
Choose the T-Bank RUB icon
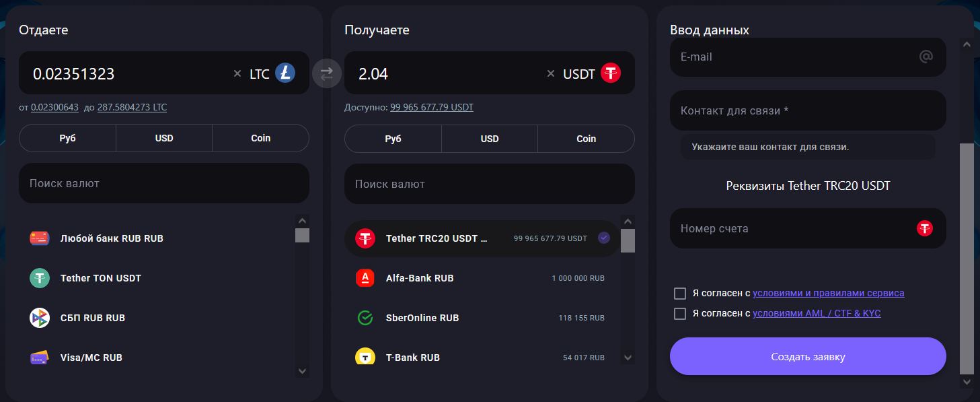(365, 357)
